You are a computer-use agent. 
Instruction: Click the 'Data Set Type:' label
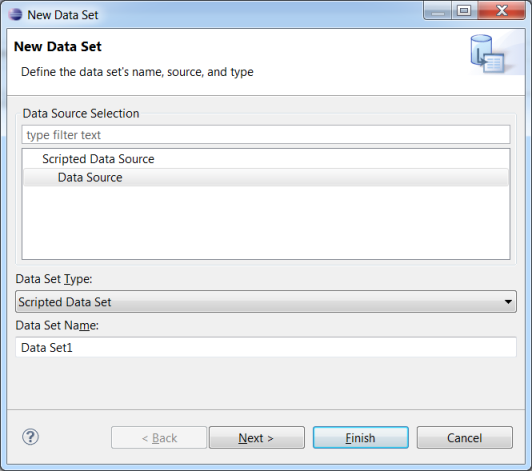pyautogui.click(x=54, y=279)
